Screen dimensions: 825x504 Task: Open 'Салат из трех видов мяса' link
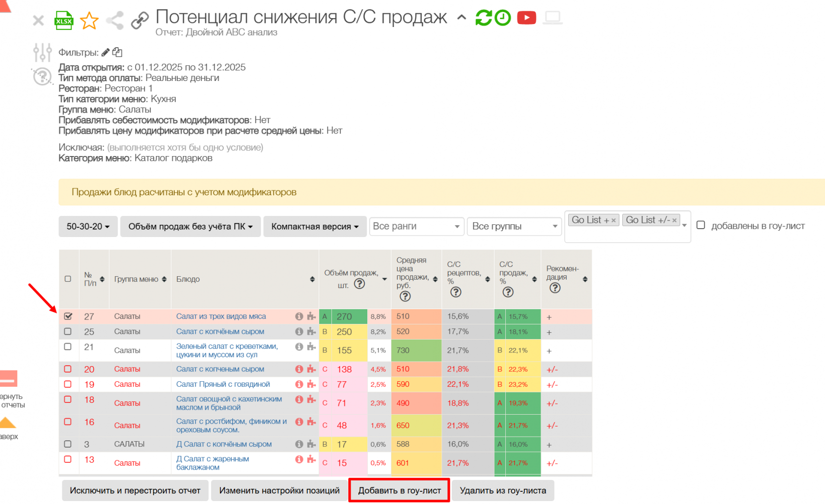pyautogui.click(x=221, y=317)
